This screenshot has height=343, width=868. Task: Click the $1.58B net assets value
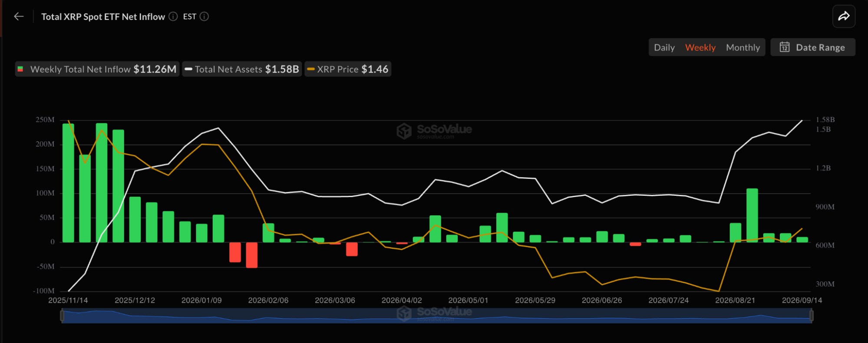(282, 69)
